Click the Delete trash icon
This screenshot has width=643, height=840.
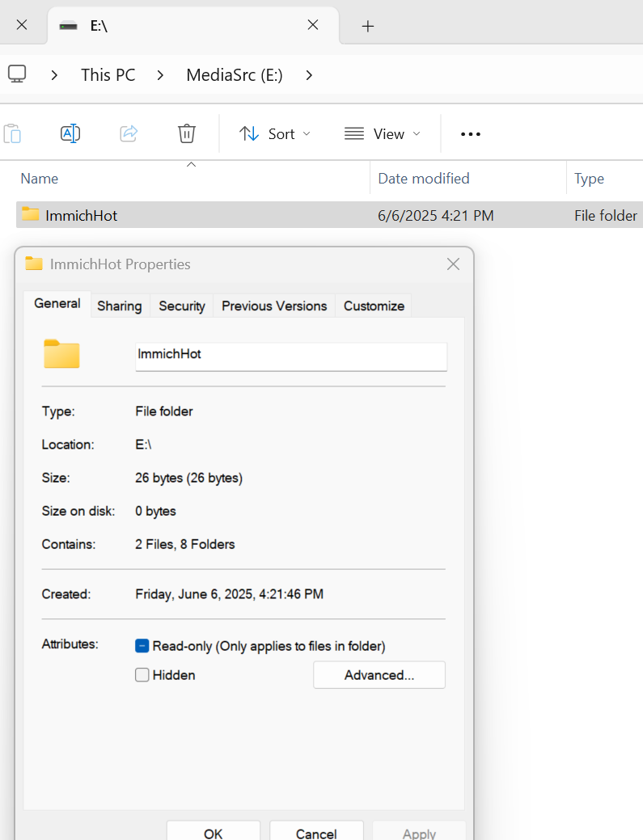(x=187, y=133)
